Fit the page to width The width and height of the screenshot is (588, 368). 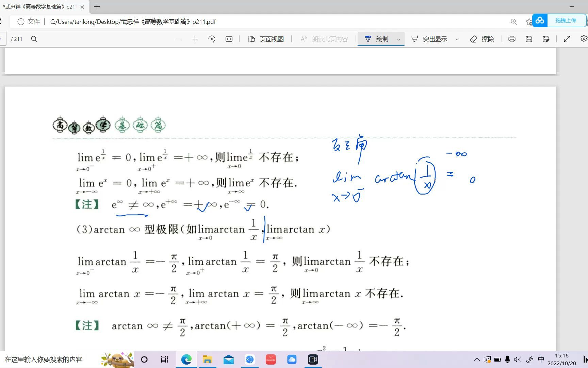click(229, 39)
